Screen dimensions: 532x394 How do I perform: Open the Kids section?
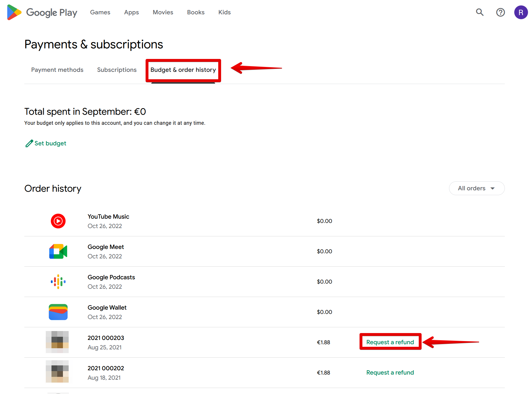225,12
